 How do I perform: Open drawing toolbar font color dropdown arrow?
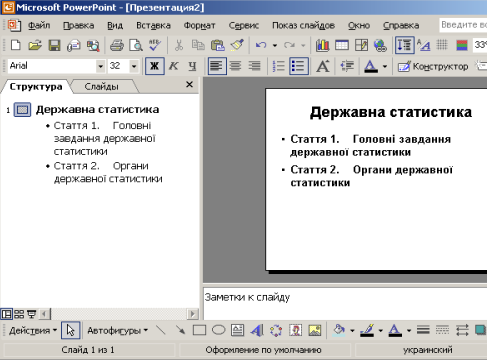(x=409, y=331)
